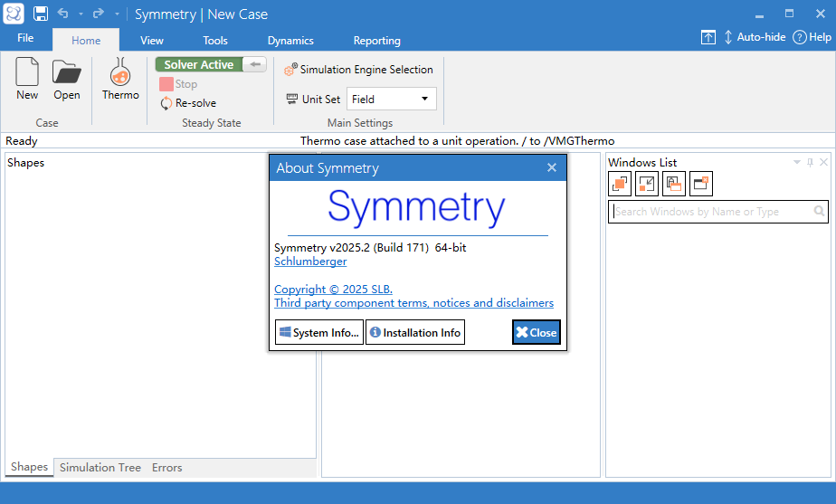Toggle ribbon Auto-hide

(755, 37)
